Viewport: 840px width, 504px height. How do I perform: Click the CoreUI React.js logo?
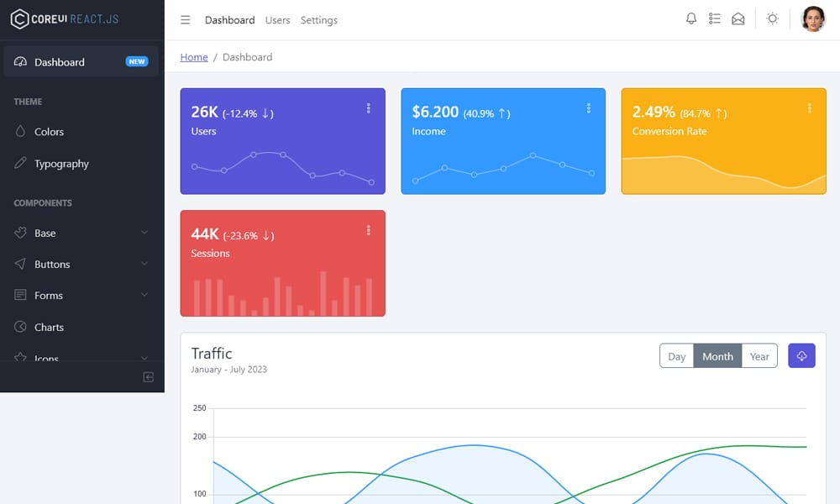point(65,19)
